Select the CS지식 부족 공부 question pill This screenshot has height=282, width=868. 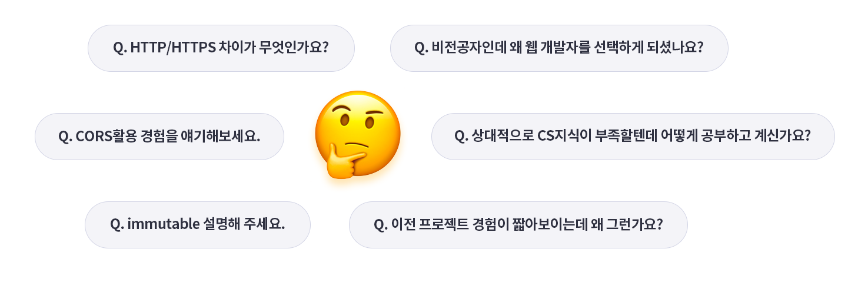[x=633, y=137]
